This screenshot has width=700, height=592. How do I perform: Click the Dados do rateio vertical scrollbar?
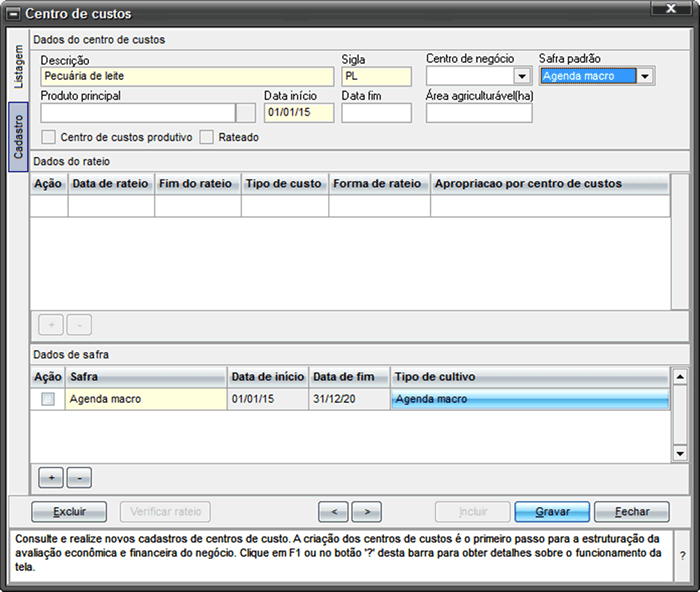pos(679,241)
